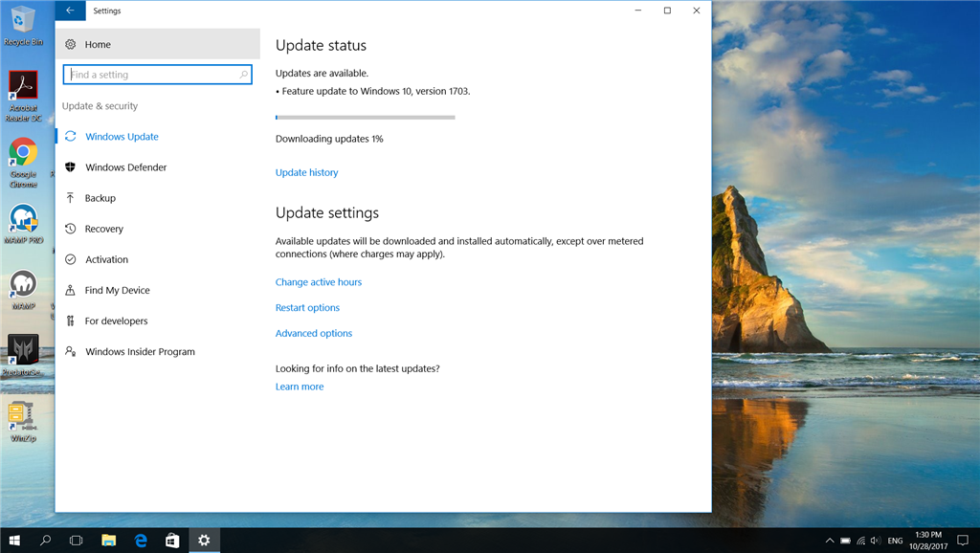Click the Find My Device person icon
Screen dimensions: 980x553
pos(71,290)
